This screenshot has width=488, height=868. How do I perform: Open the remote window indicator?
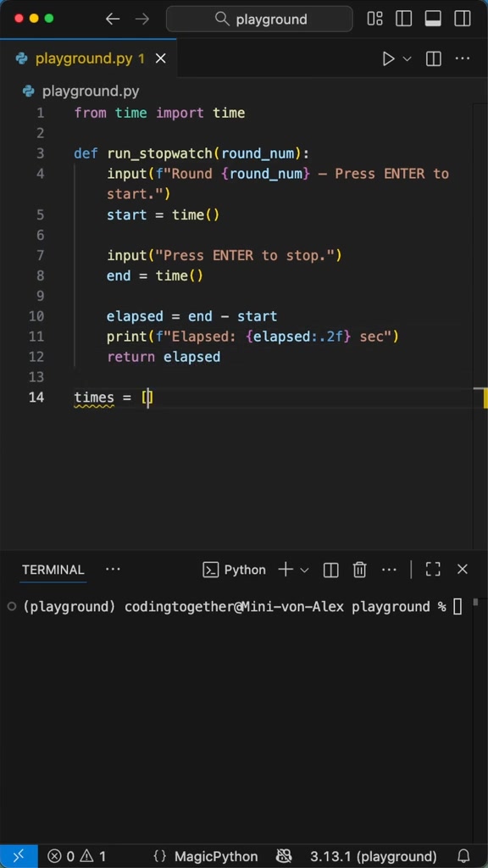(19, 856)
